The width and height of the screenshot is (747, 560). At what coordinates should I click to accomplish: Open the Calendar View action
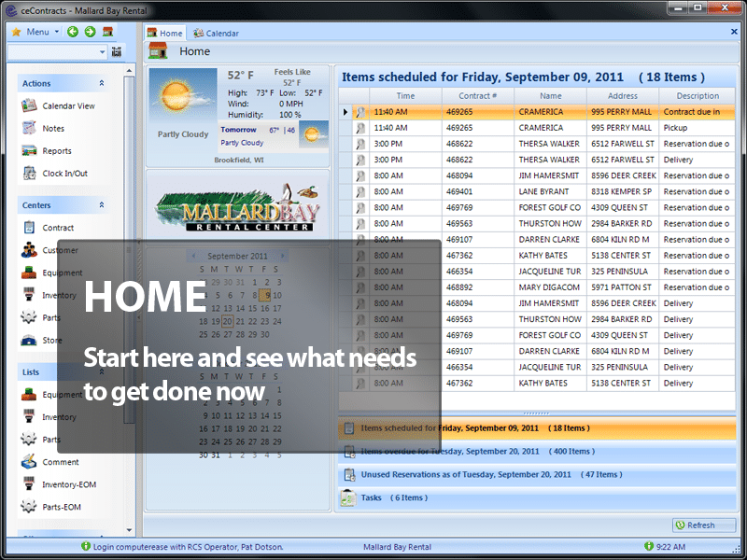[x=58, y=105]
